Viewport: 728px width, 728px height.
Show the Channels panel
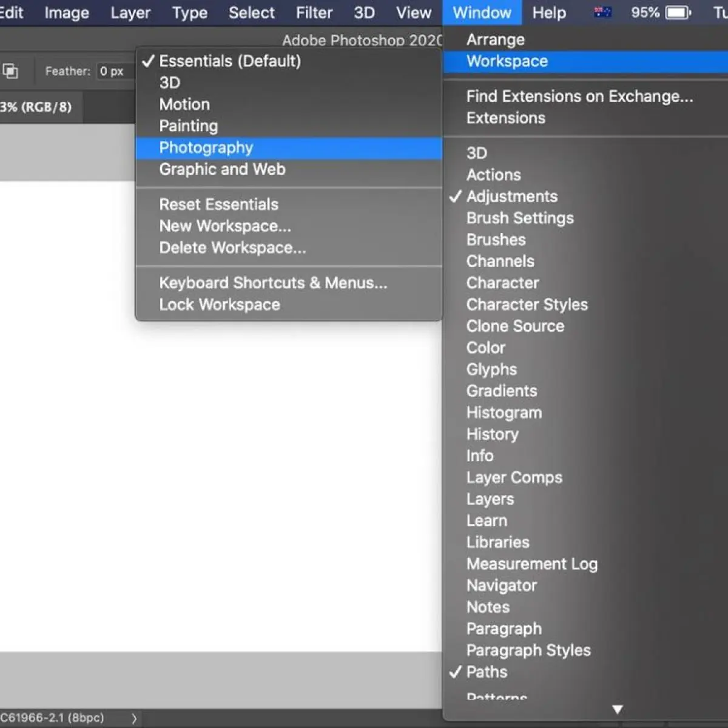[585, 261]
